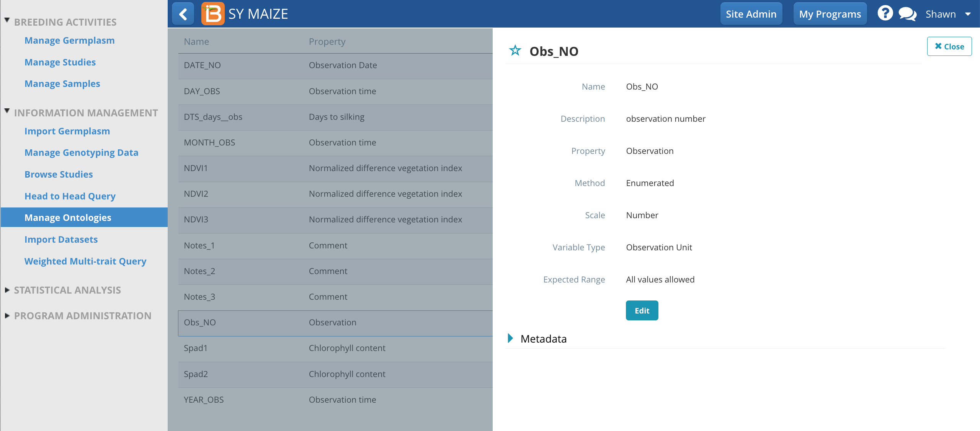
Task: Select Manage Ontologies menu item
Action: (x=84, y=217)
